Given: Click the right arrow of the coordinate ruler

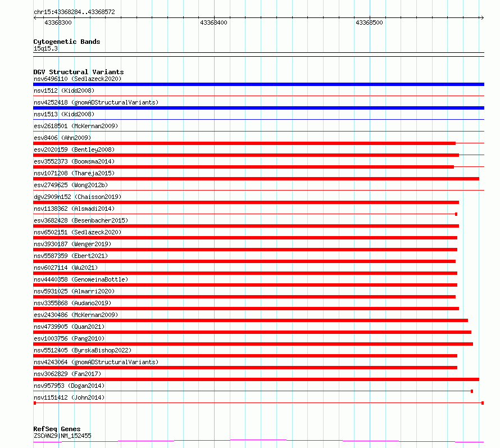Looking at the screenshot, I should point(482,18).
